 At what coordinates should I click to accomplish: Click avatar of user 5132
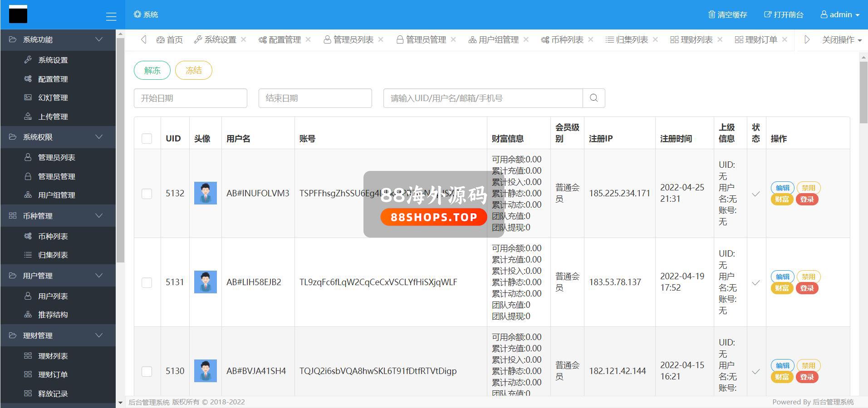[205, 193]
